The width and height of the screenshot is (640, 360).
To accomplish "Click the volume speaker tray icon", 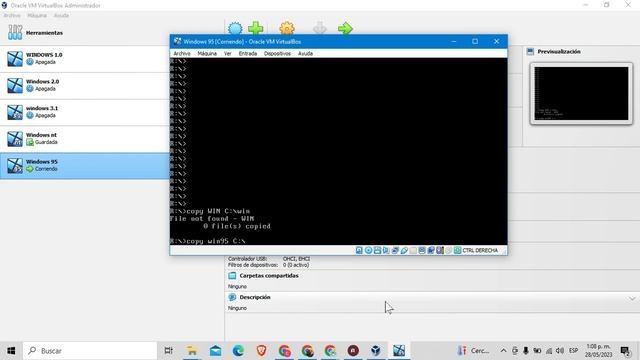I will (560, 351).
